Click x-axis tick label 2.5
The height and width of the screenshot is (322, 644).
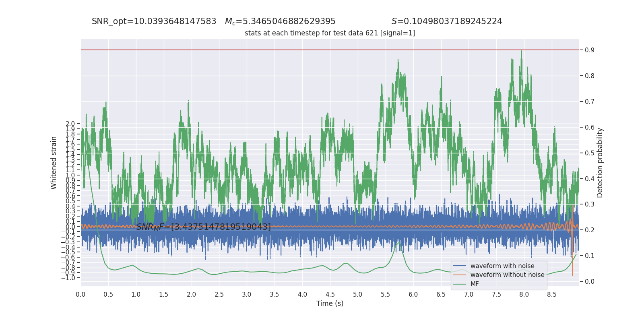pos(219,295)
